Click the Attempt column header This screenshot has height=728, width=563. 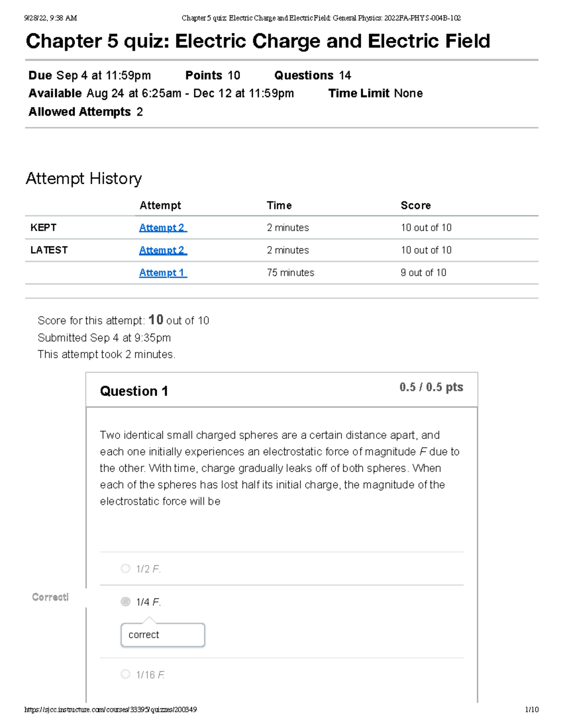point(160,205)
